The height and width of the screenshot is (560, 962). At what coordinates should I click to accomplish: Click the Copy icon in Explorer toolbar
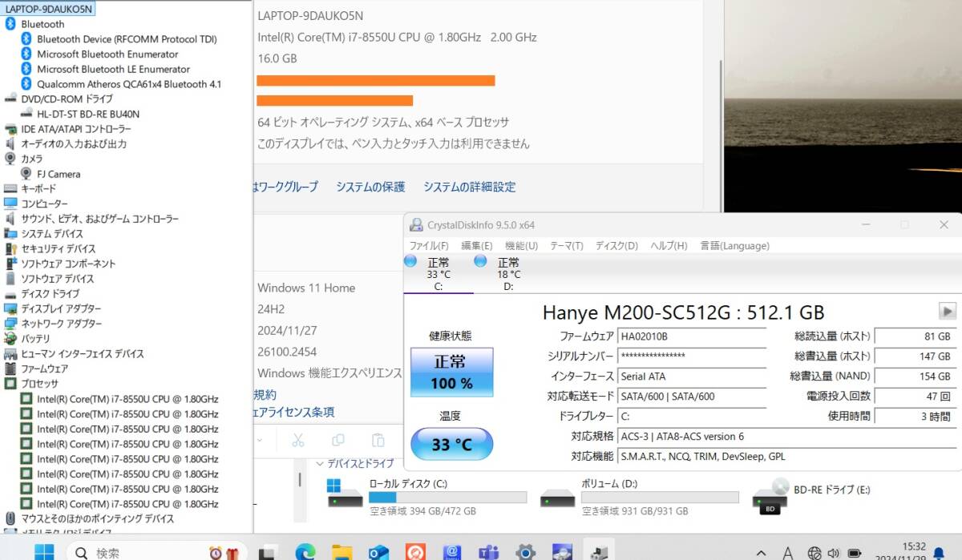coord(338,440)
